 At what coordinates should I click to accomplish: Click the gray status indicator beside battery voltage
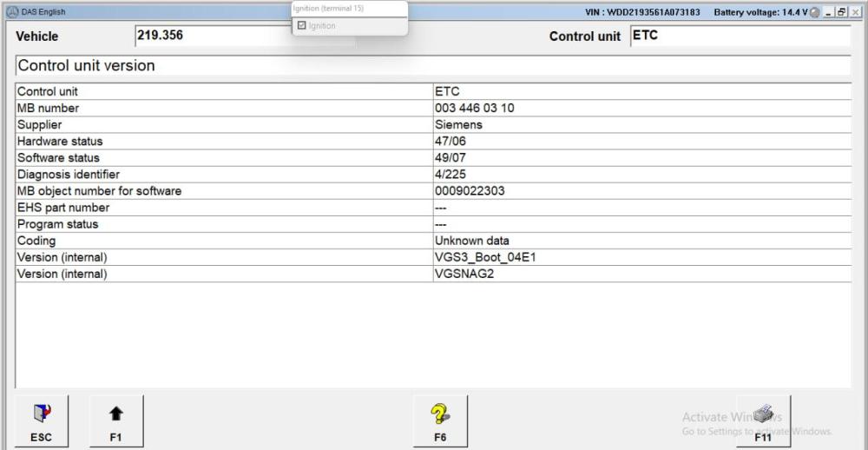813,11
